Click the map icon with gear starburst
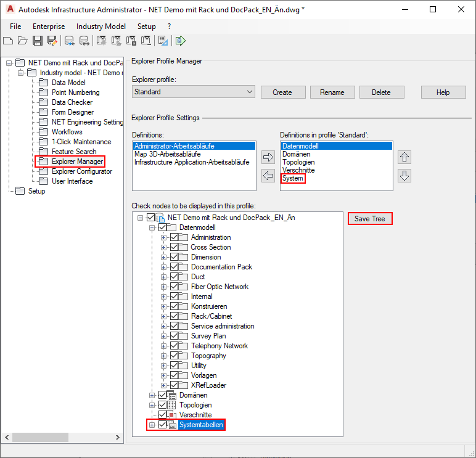Viewport: 476px width, 458px height. coord(101,41)
